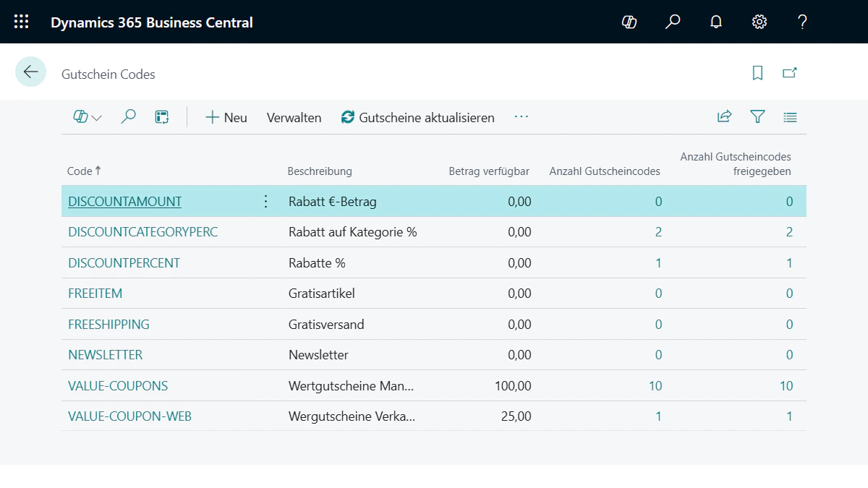The width and height of the screenshot is (868, 488).
Task: Click the share icon
Action: (724, 116)
